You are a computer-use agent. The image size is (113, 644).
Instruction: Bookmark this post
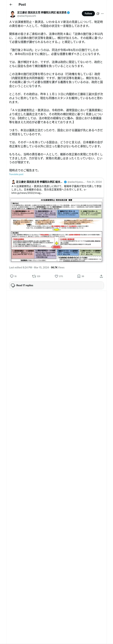79,276
